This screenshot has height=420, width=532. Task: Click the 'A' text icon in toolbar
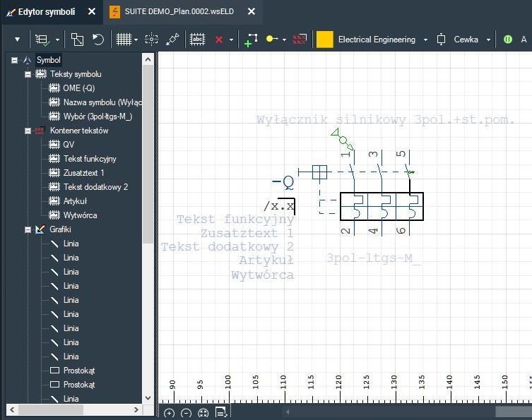524,40
